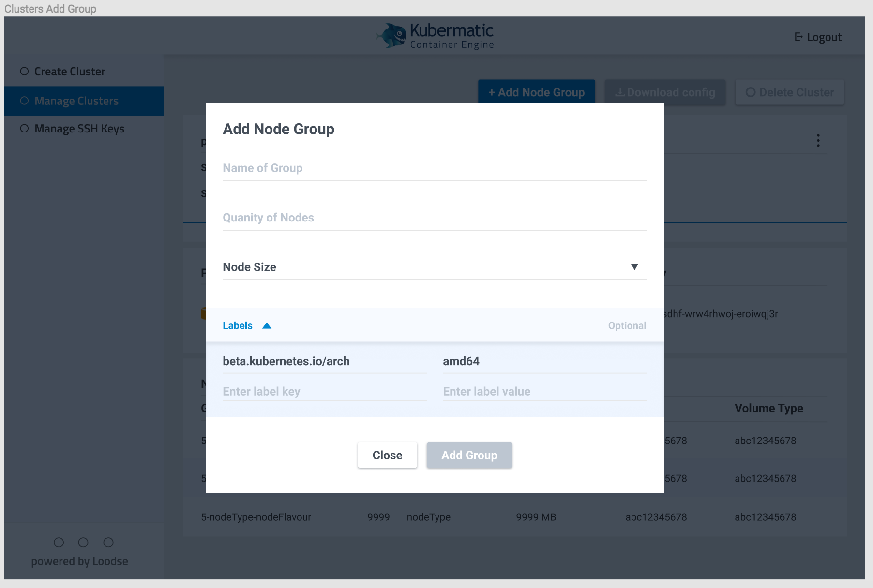This screenshot has height=588, width=873.
Task: Click the Add Node Group dialog title
Action: pyautogui.click(x=278, y=129)
